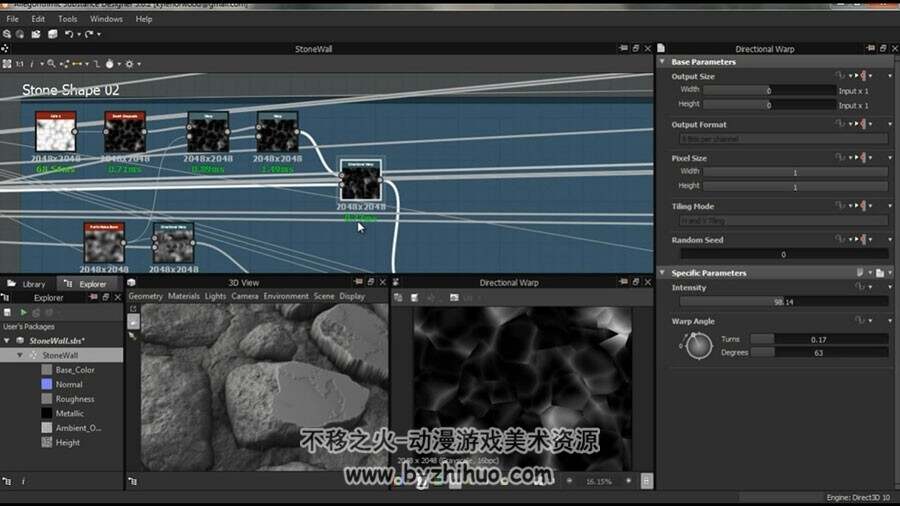900x506 pixels.
Task: Collapse the StoneWall.sbs package tree
Action: (x=7, y=341)
